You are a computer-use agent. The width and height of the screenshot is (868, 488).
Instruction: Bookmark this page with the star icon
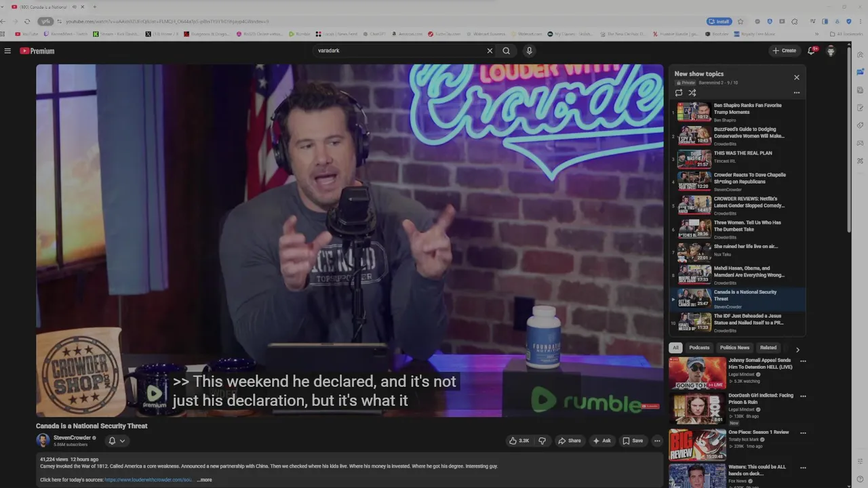click(x=741, y=22)
